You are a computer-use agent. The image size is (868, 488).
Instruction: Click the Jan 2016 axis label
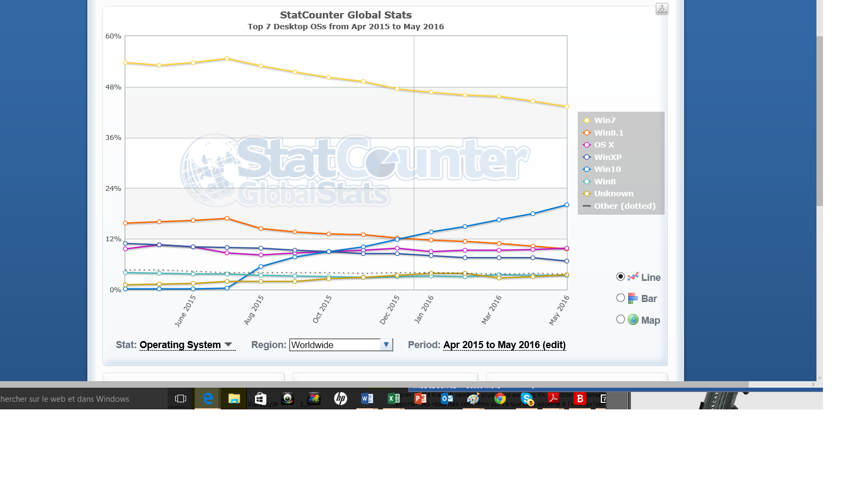click(424, 309)
